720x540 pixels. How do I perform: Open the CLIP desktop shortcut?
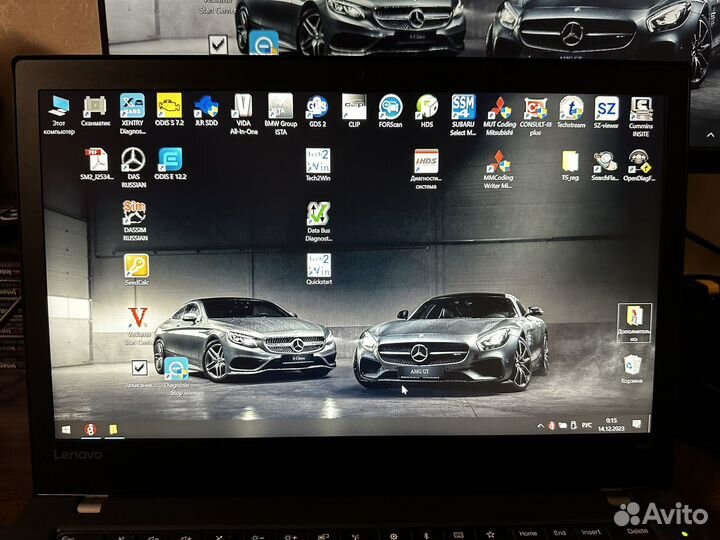(354, 111)
